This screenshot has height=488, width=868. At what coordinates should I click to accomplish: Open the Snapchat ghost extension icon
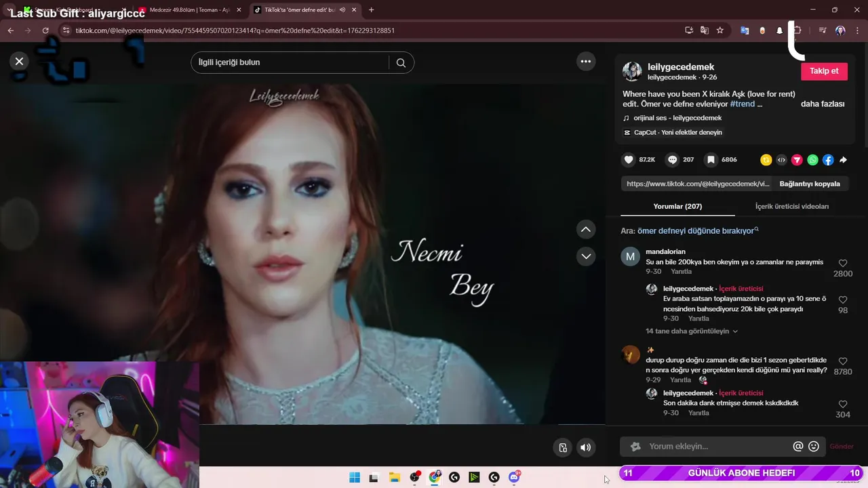click(x=779, y=30)
